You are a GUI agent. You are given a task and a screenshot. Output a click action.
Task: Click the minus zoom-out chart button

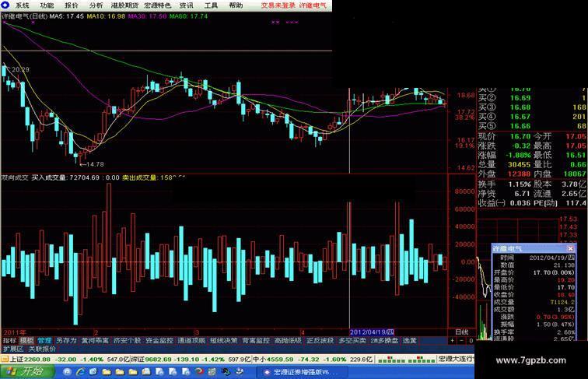point(462,341)
